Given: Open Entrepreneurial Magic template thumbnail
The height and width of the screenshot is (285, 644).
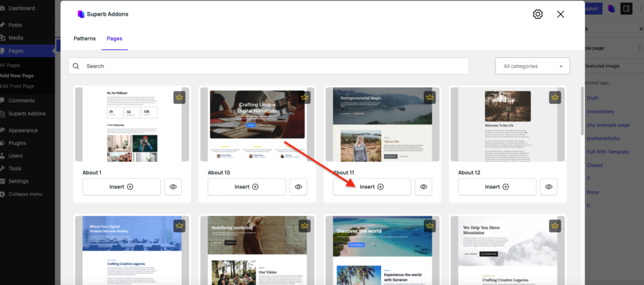Looking at the screenshot, I should (x=382, y=124).
